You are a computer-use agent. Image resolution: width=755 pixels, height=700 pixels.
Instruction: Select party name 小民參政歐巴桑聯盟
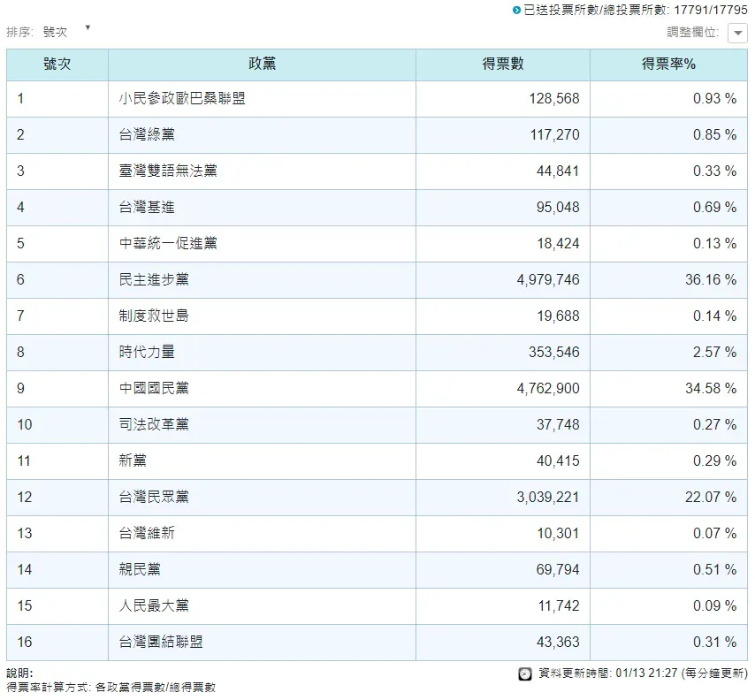pyautogui.click(x=182, y=99)
